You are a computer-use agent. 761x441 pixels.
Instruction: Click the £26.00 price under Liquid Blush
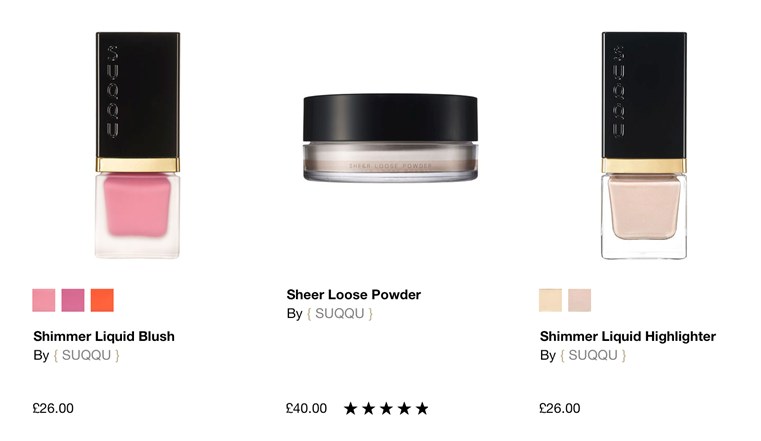53,408
